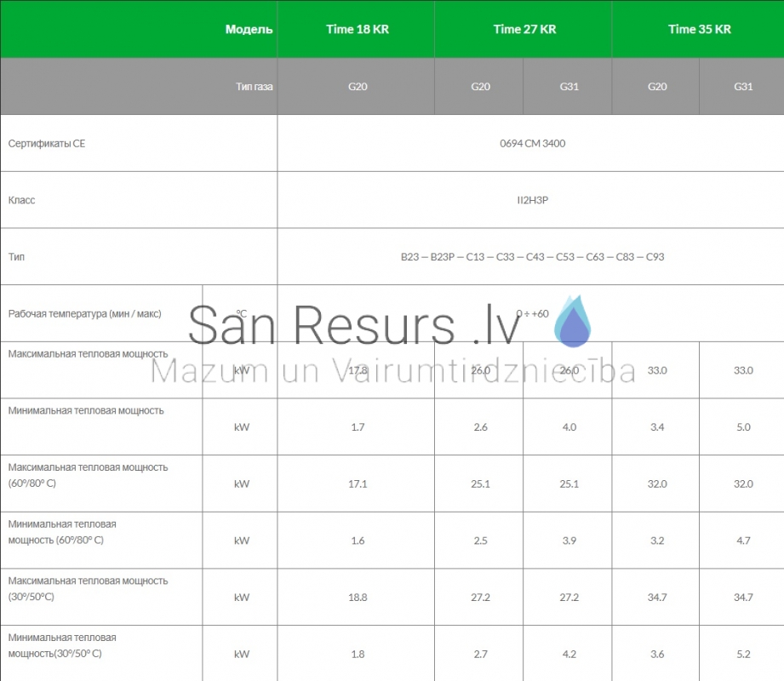
Task: Click the 'Модель' header label
Action: point(249,30)
